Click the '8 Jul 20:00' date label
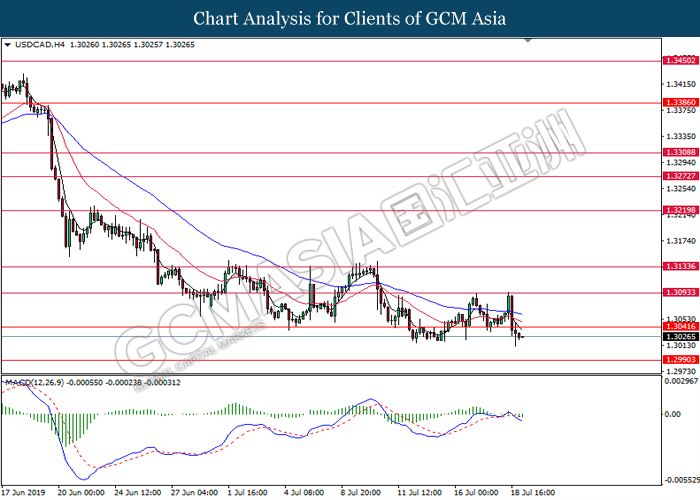The width and height of the screenshot is (700, 500). [361, 492]
